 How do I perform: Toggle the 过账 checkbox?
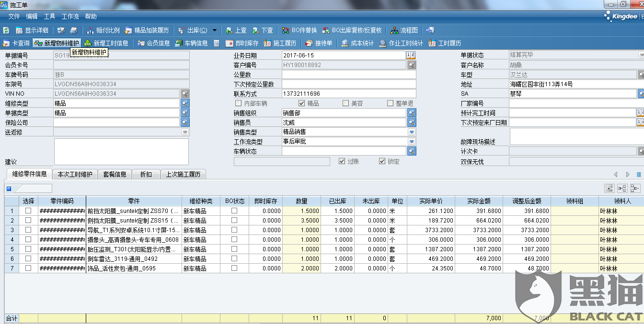point(342,161)
